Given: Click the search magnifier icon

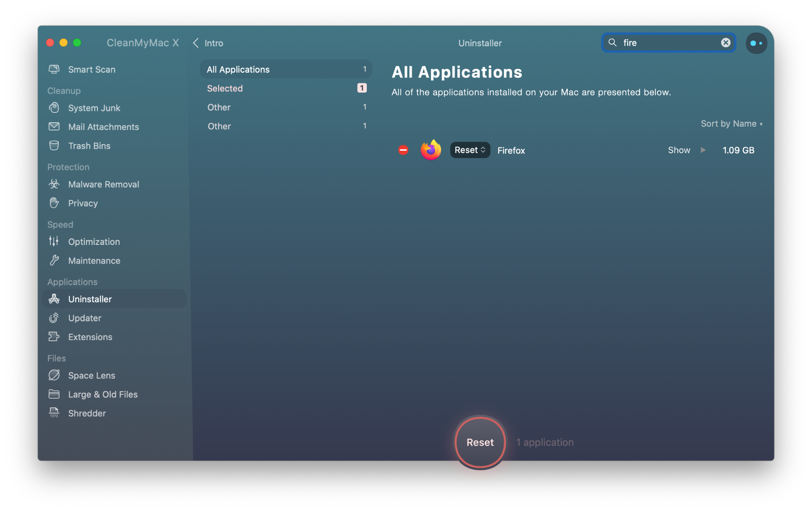Looking at the screenshot, I should [x=613, y=43].
